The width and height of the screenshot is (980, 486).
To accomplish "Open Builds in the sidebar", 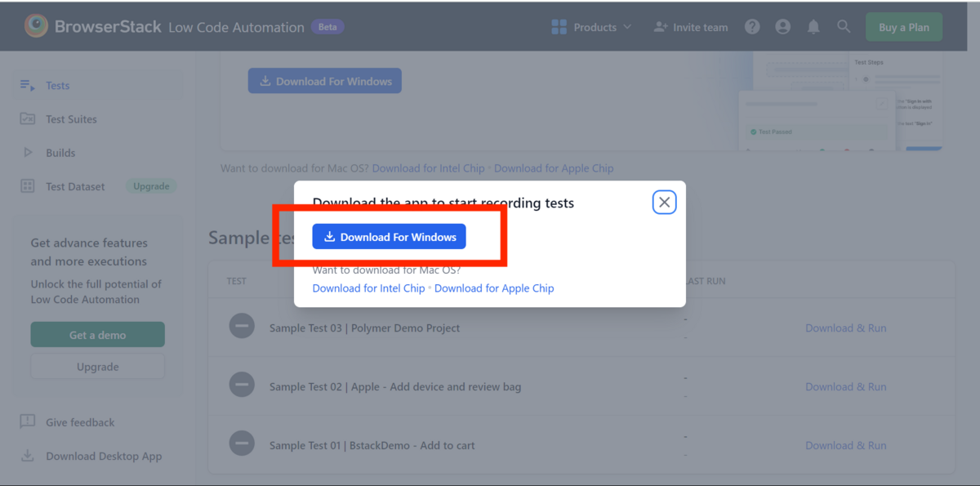I will point(60,153).
